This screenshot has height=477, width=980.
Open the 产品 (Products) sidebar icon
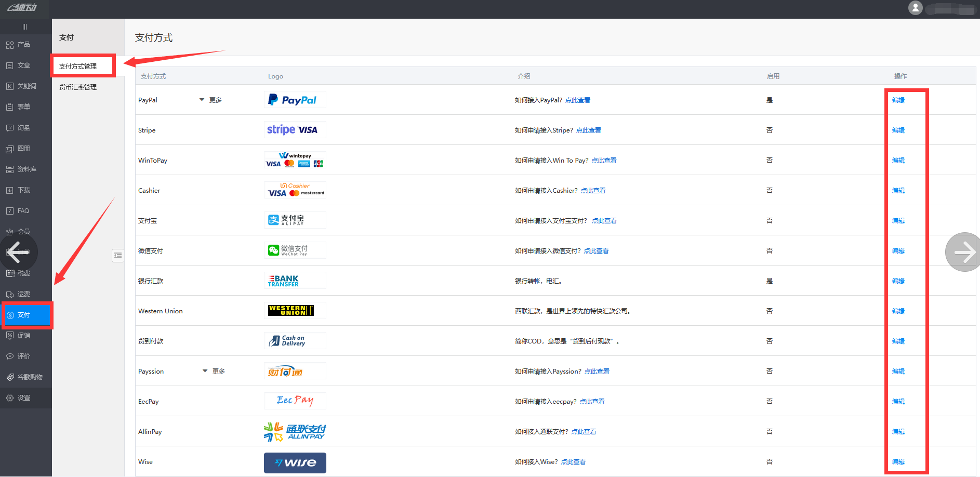click(10, 45)
